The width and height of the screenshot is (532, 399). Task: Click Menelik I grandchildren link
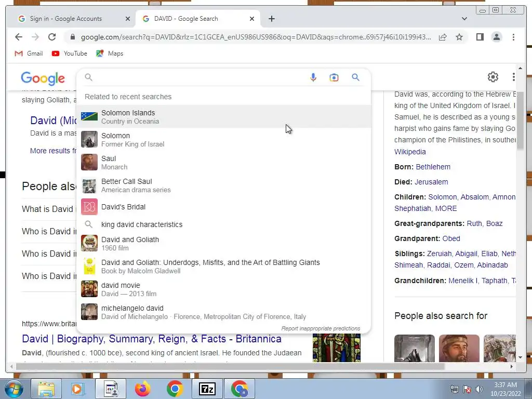pos(463,281)
